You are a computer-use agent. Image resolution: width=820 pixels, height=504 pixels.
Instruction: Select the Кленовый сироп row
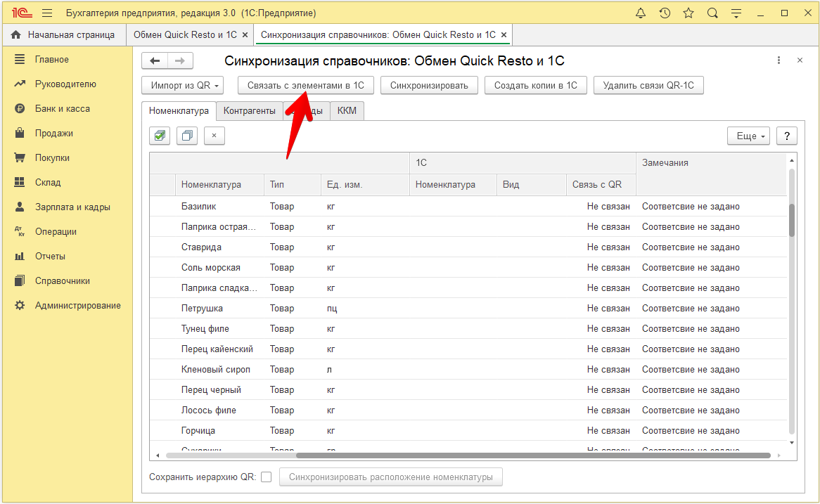468,369
